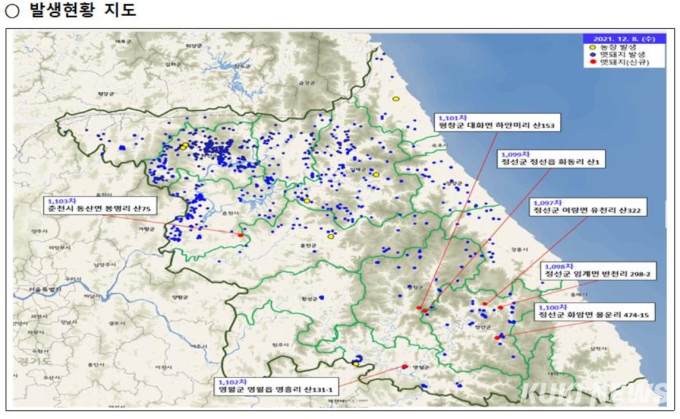Image resolution: width=680 pixels, height=419 pixels.
Task: Click the 가평군 map label
Action: pyautogui.click(x=147, y=229)
